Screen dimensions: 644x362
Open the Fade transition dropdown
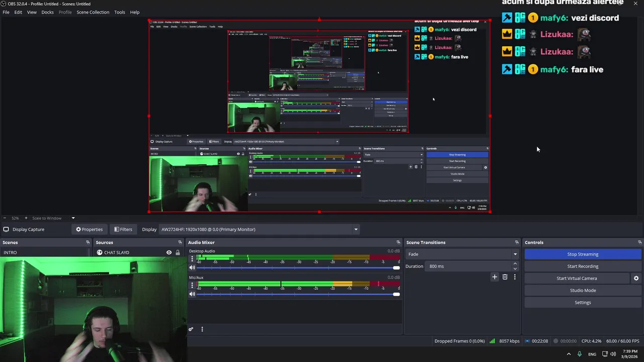pyautogui.click(x=462, y=254)
